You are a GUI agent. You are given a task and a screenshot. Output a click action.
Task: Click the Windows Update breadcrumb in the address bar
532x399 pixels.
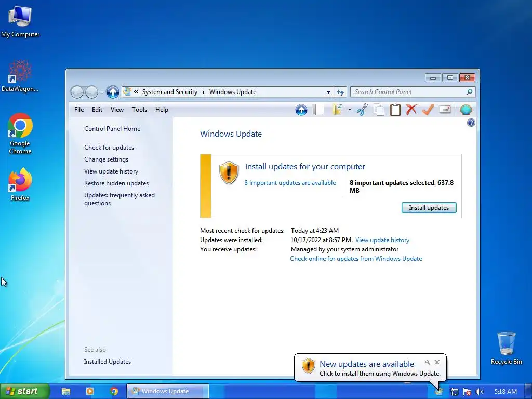tap(233, 92)
